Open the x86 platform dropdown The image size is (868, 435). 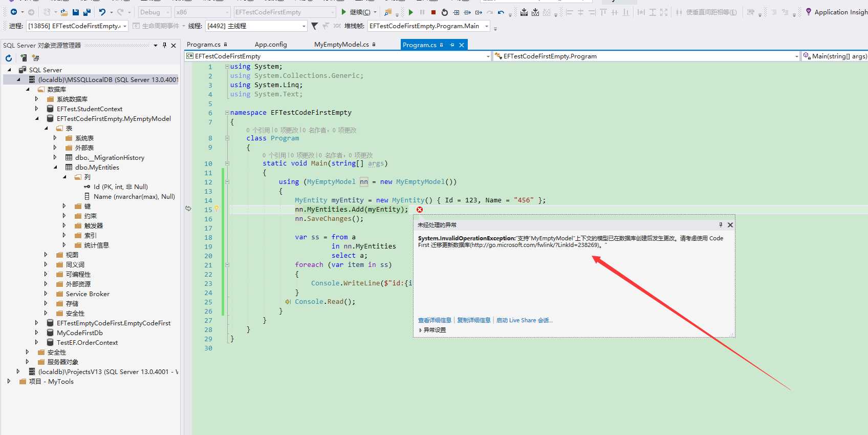coord(202,12)
